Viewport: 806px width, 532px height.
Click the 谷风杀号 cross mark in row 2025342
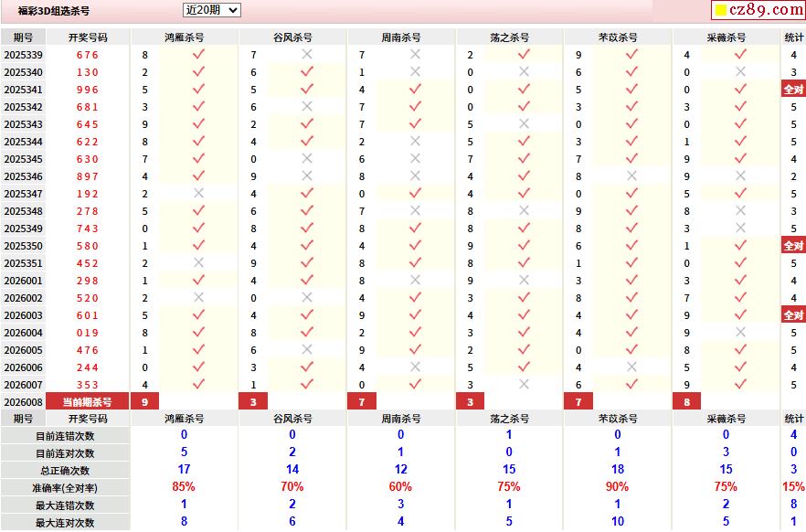pyautogui.click(x=307, y=107)
